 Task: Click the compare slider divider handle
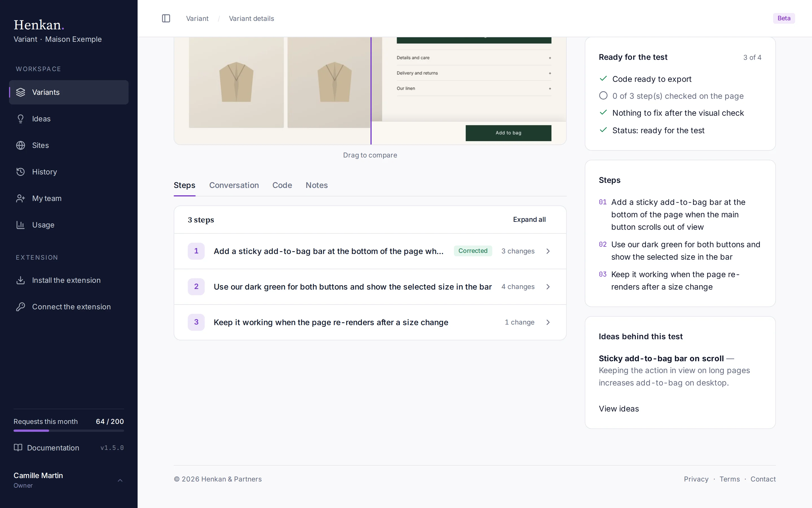tap(371, 91)
